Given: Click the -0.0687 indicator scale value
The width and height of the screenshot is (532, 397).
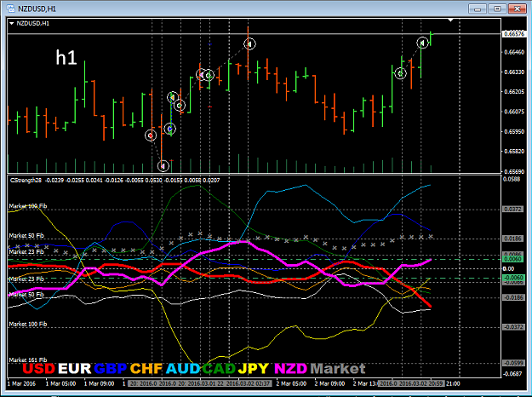Looking at the screenshot, I should [x=512, y=373].
